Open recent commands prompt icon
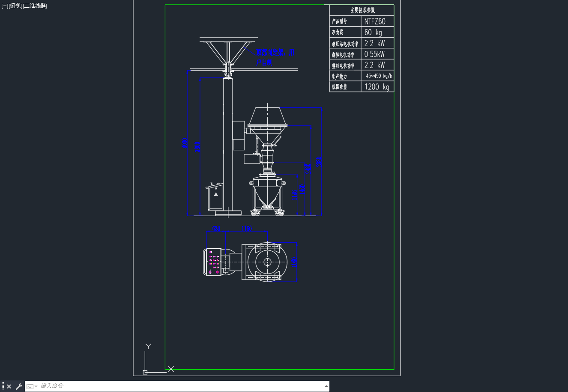This screenshot has height=392, width=568. tap(32, 386)
